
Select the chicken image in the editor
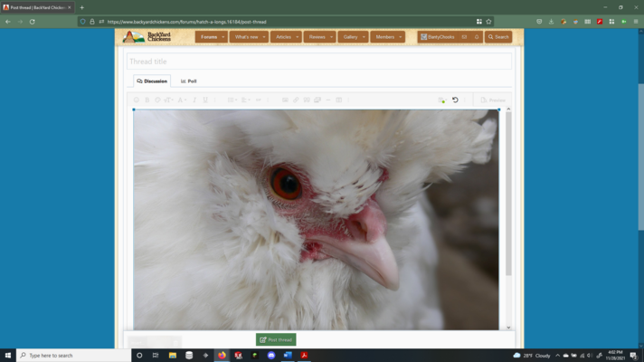click(316, 219)
